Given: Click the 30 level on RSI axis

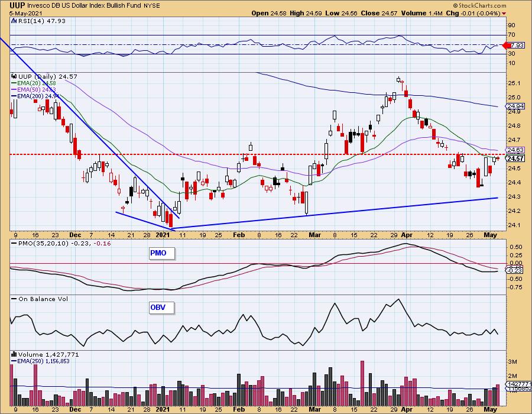Looking at the screenshot, I should [x=512, y=54].
